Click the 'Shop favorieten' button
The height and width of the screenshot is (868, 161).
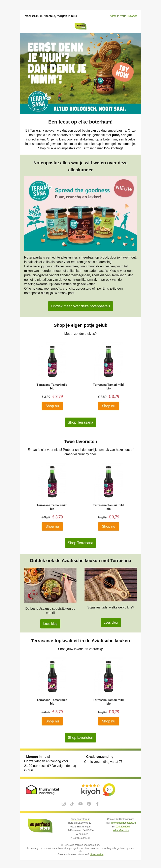tap(80, 738)
